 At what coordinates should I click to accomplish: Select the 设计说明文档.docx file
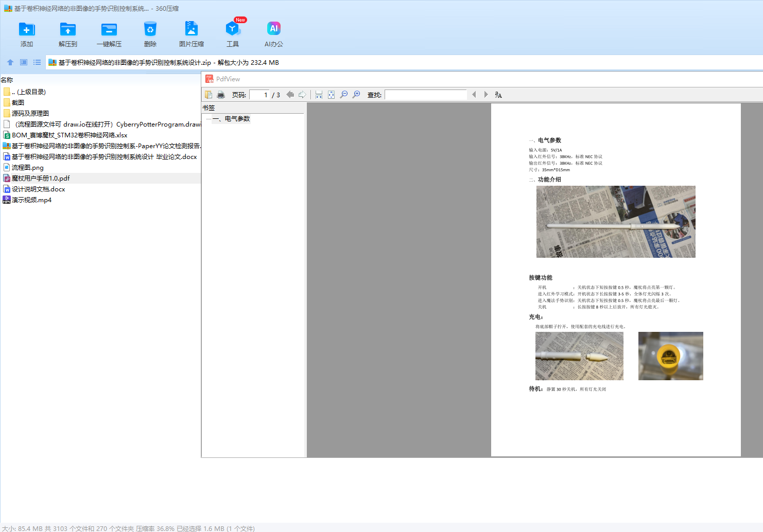100,189
